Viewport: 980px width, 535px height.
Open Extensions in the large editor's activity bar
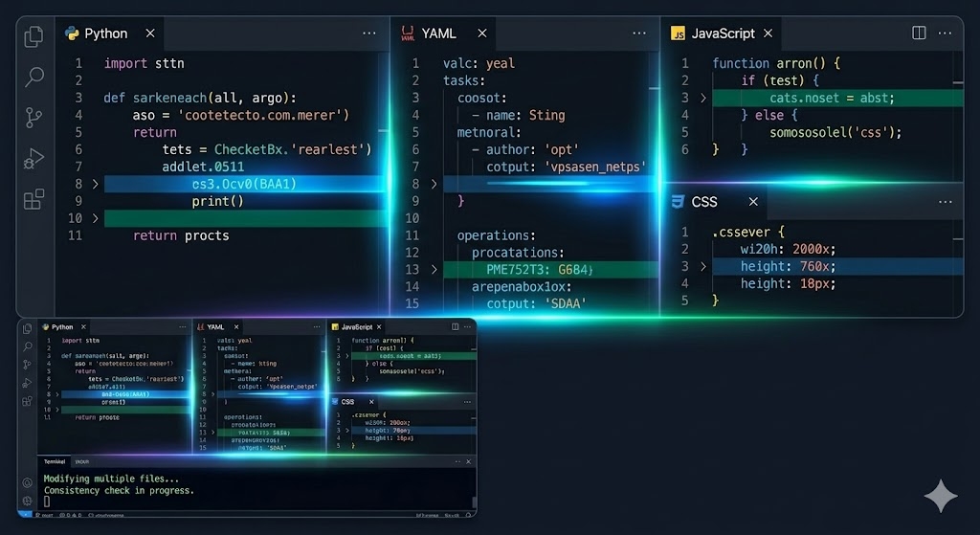(33, 199)
